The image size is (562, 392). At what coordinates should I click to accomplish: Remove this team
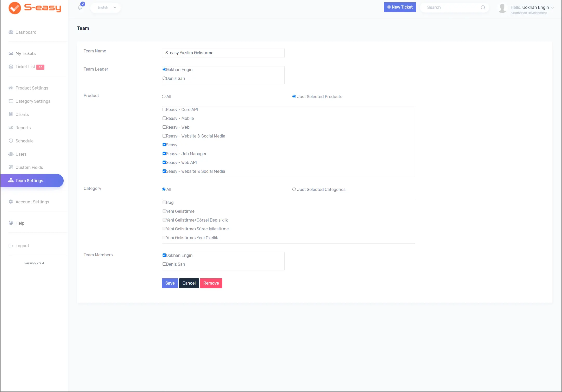pos(211,283)
